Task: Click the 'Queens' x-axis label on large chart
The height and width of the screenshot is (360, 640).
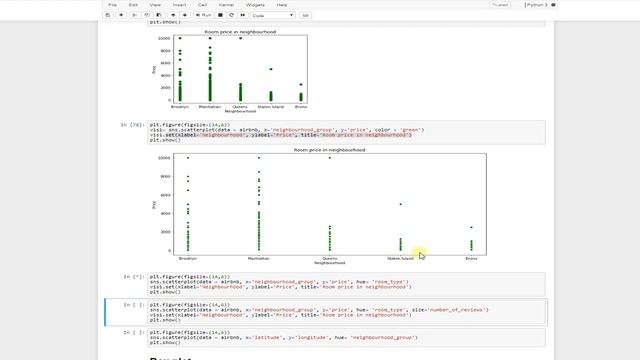Action: [330, 258]
